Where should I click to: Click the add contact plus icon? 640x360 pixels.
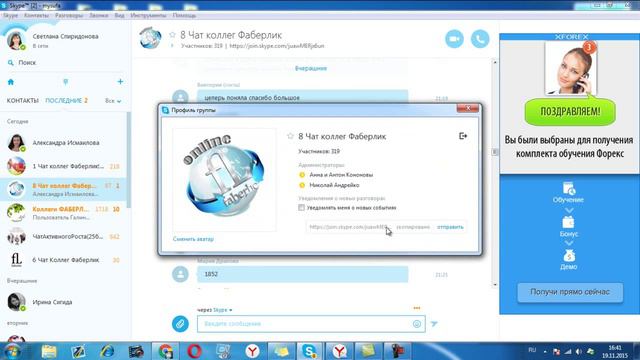pyautogui.click(x=120, y=82)
